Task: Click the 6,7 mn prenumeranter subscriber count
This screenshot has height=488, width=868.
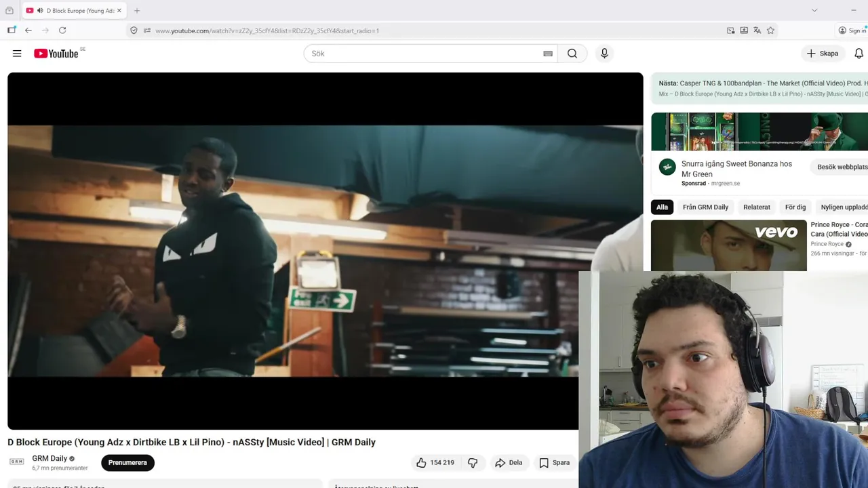Action: [60, 468]
